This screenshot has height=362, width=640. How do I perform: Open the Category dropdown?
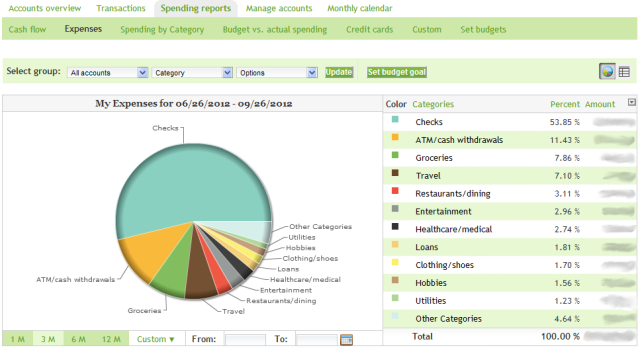pyautogui.click(x=192, y=73)
